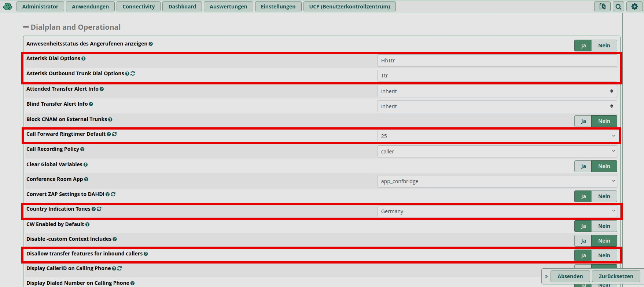Open the Call Forward Ringtimer Default dropdown
Image resolution: width=644 pixels, height=287 pixels.
[497, 136]
